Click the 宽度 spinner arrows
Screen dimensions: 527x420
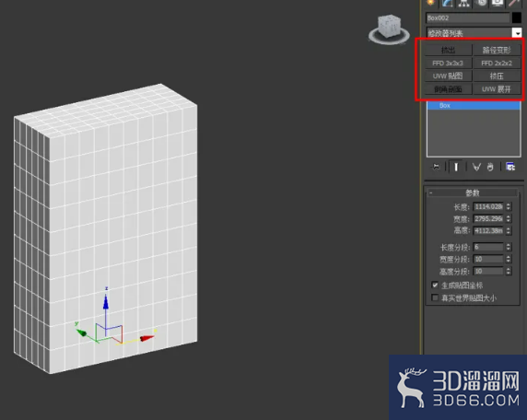click(509, 218)
